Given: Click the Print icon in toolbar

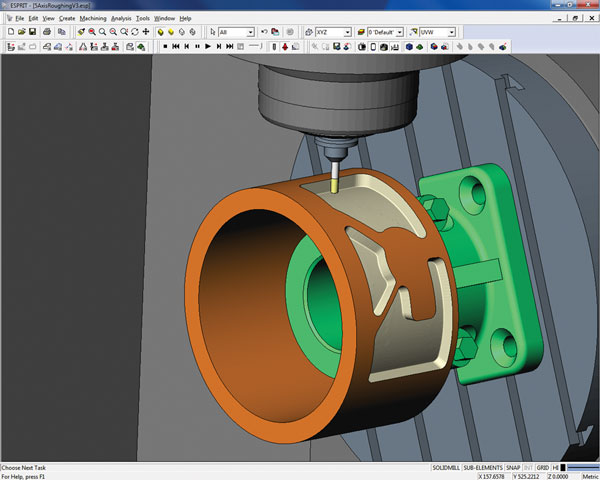Looking at the screenshot, I should [45, 32].
